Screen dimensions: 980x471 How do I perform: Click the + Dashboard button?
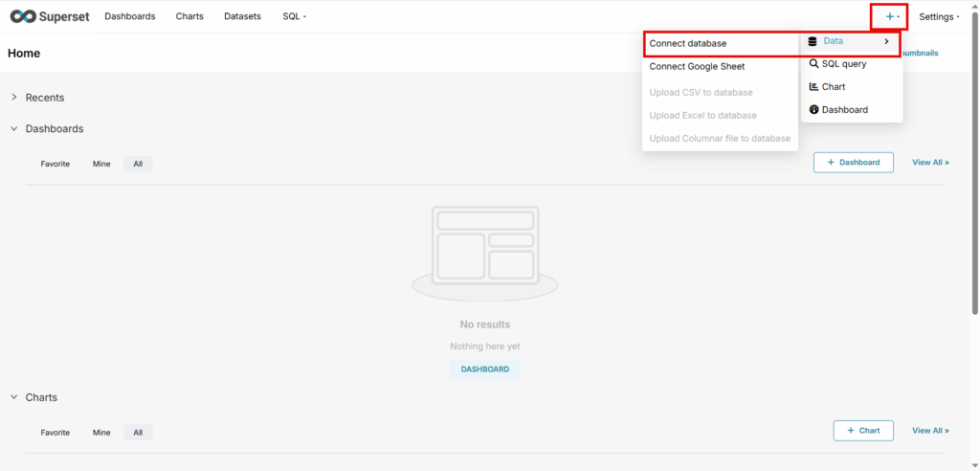pyautogui.click(x=853, y=163)
